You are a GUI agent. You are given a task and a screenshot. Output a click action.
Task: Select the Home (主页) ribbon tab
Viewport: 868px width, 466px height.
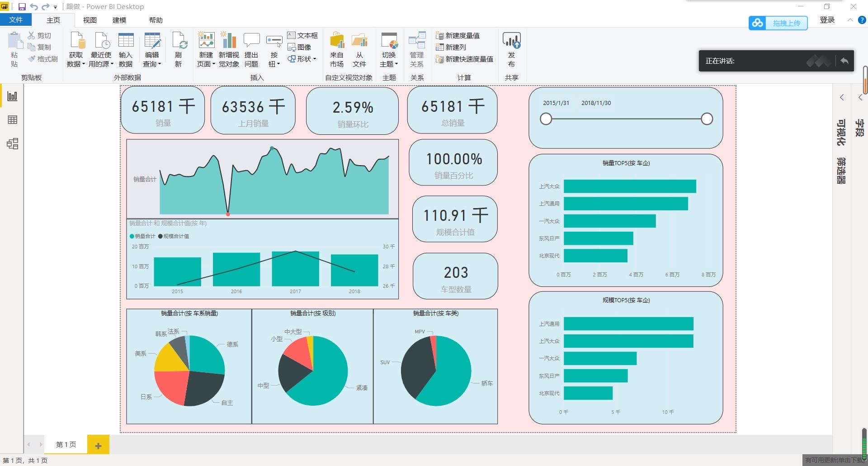pos(53,20)
